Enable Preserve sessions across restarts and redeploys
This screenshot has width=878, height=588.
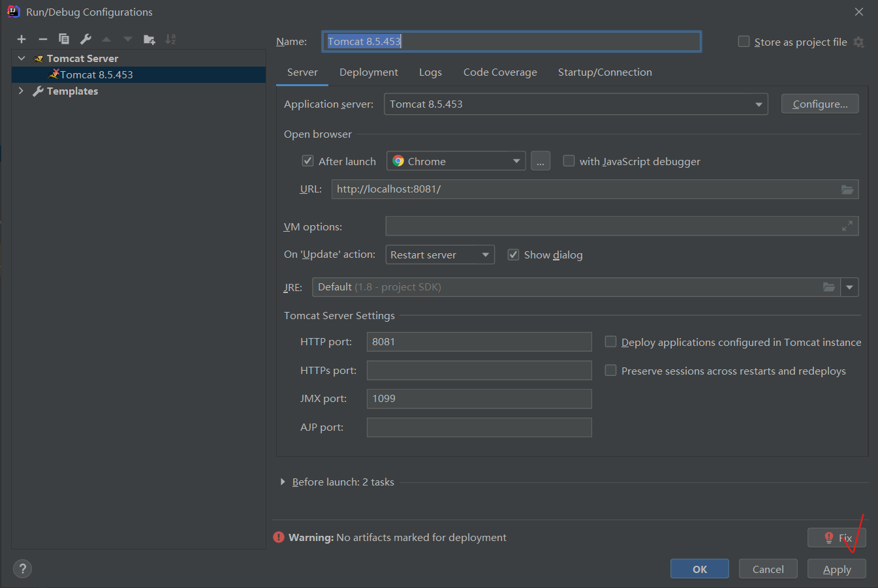click(x=610, y=370)
